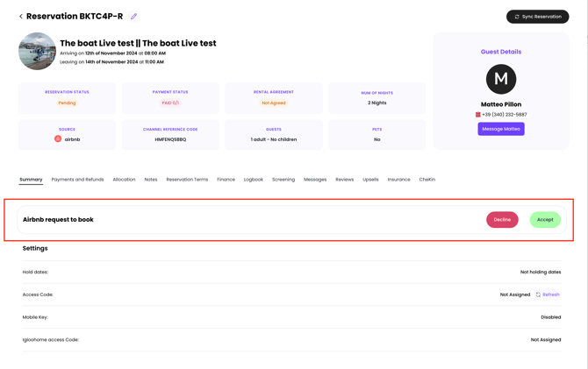Switch to the Payments and Refunds tab
The height and width of the screenshot is (369, 588).
click(x=77, y=180)
